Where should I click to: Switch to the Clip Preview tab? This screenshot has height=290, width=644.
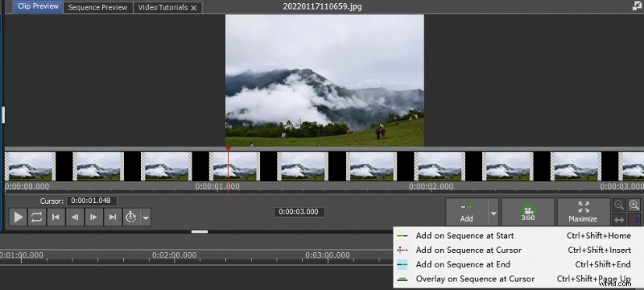tap(38, 6)
